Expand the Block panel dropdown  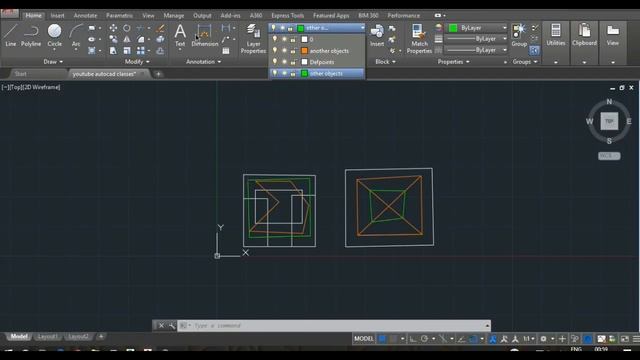coord(385,62)
